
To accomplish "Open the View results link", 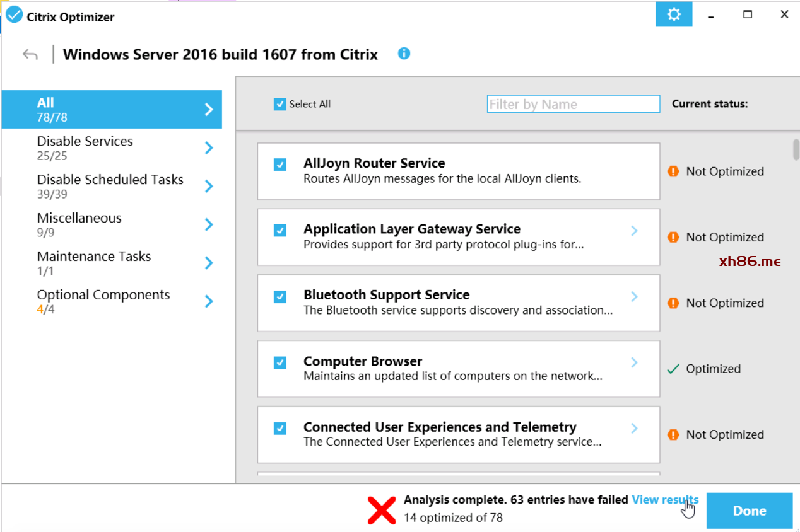I will pos(665,499).
